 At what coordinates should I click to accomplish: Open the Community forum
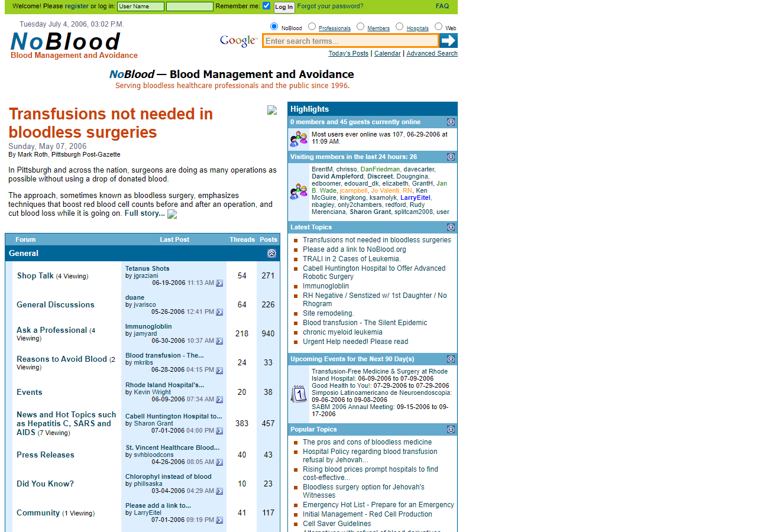(38, 513)
